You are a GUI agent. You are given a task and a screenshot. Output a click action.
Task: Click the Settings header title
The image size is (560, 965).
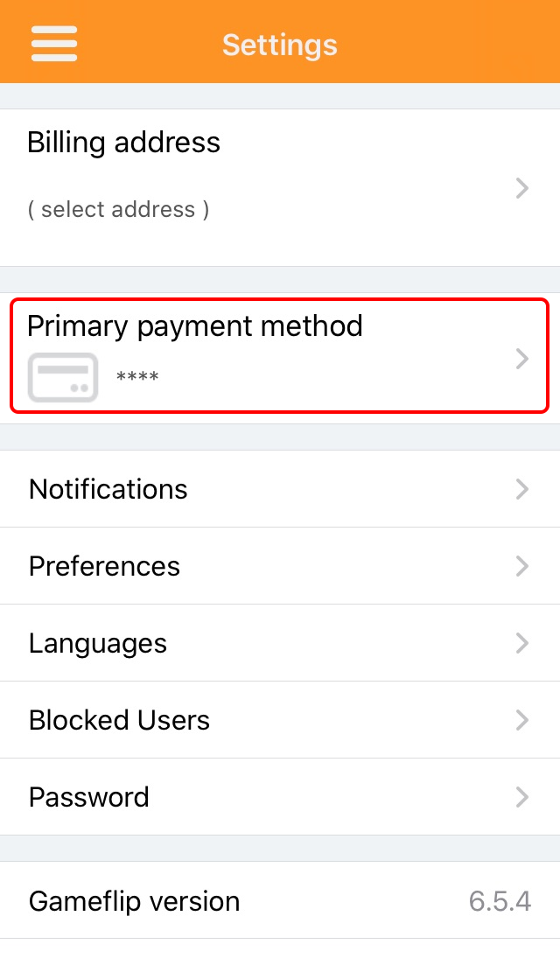tap(280, 45)
